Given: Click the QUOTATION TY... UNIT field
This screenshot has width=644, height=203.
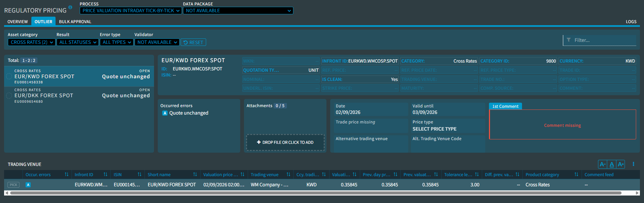Looking at the screenshot, I should point(281,70).
